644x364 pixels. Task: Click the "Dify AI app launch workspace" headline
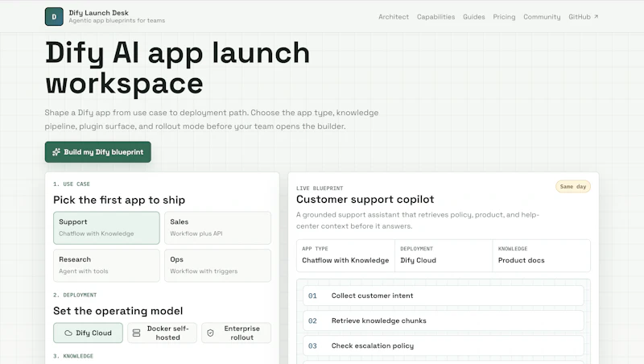pos(177,68)
